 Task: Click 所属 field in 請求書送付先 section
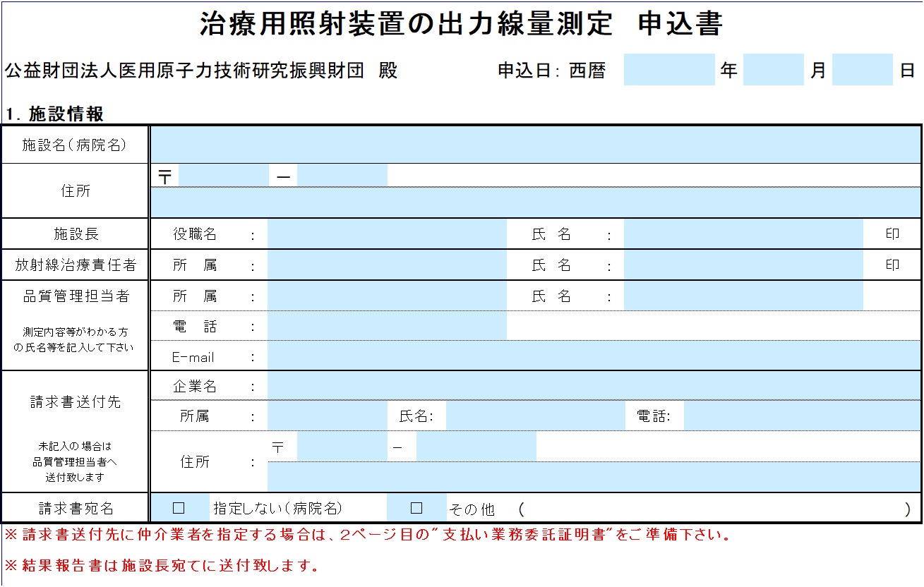pos(328,416)
